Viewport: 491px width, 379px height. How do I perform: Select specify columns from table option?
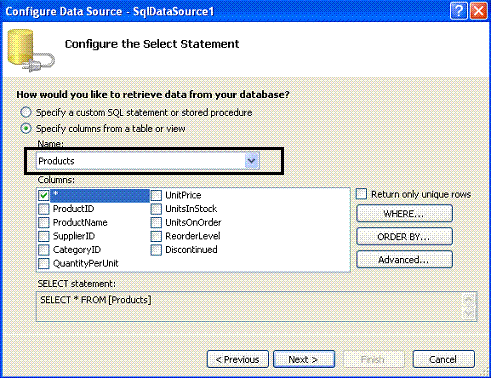(26, 129)
